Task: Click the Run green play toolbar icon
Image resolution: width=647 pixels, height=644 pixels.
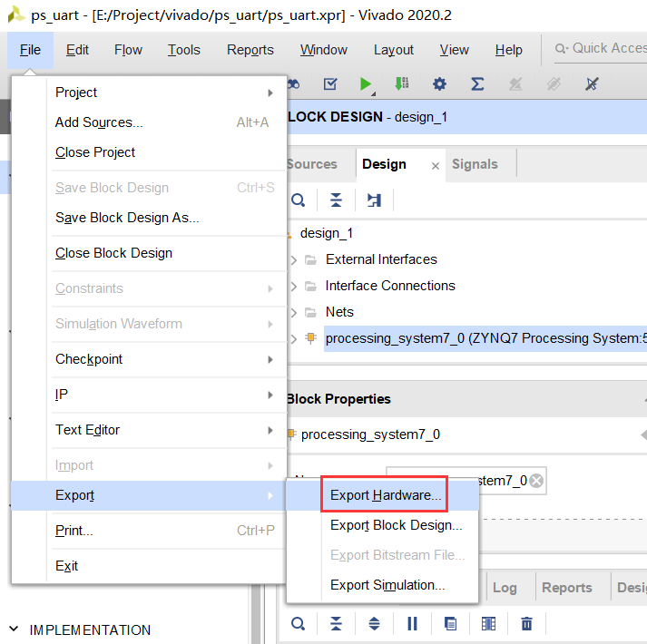Action: point(366,84)
